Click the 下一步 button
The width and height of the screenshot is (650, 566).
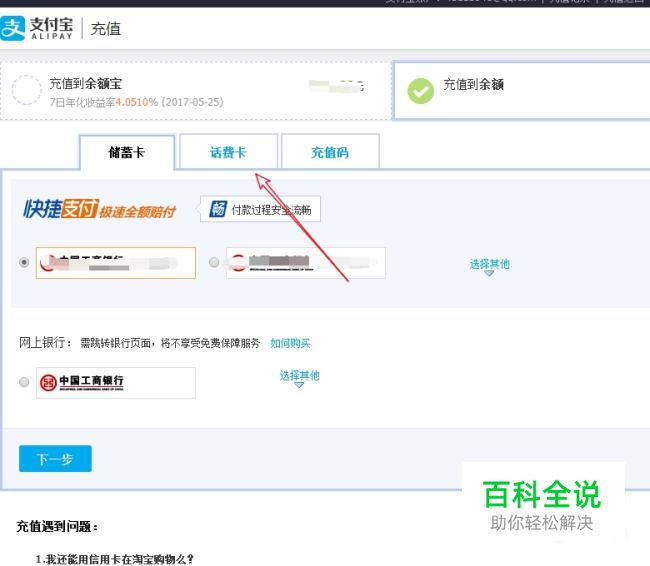click(55, 459)
